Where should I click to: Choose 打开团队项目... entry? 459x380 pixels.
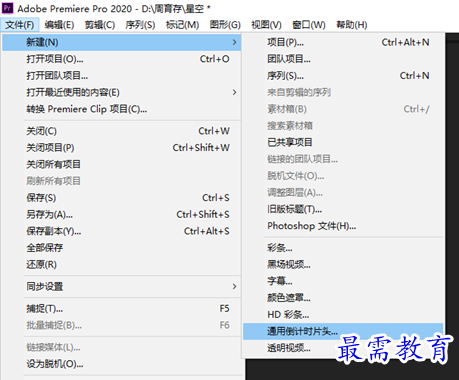coord(121,76)
